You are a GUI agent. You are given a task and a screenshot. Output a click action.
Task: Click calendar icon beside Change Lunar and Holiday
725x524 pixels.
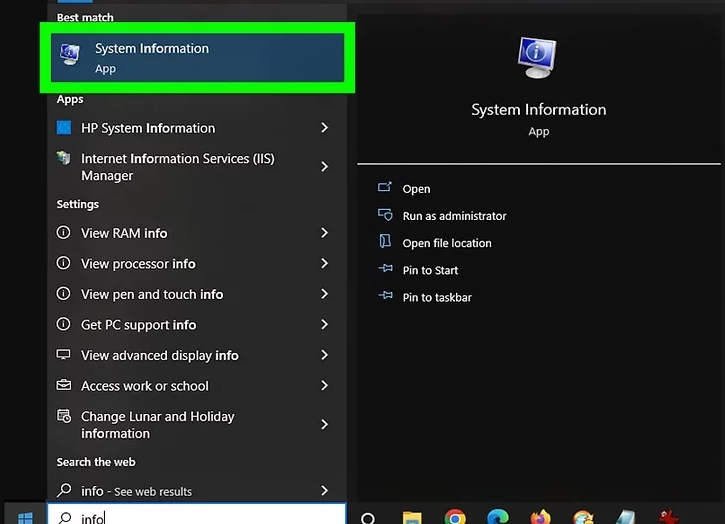click(64, 416)
